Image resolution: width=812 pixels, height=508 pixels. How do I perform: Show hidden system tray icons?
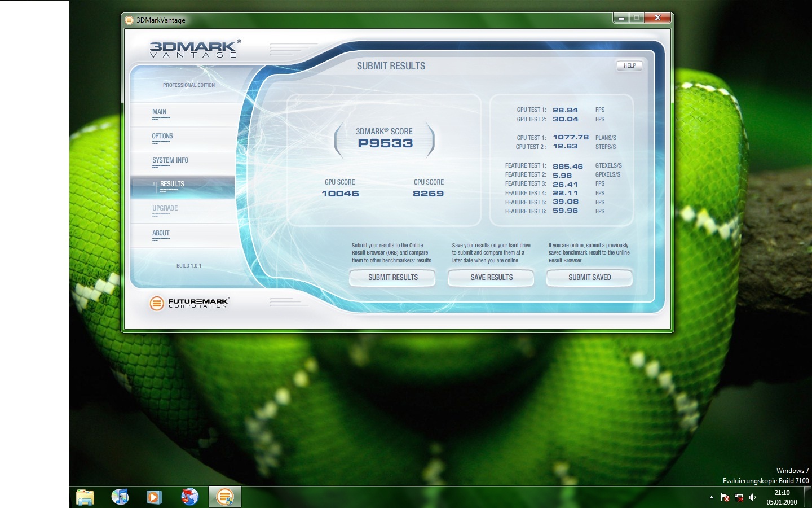711,497
